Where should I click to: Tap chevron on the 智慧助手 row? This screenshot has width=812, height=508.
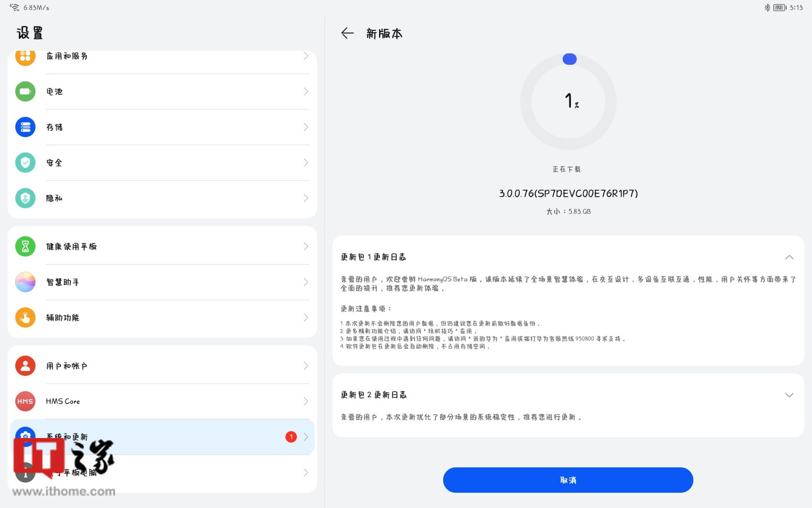tap(306, 282)
